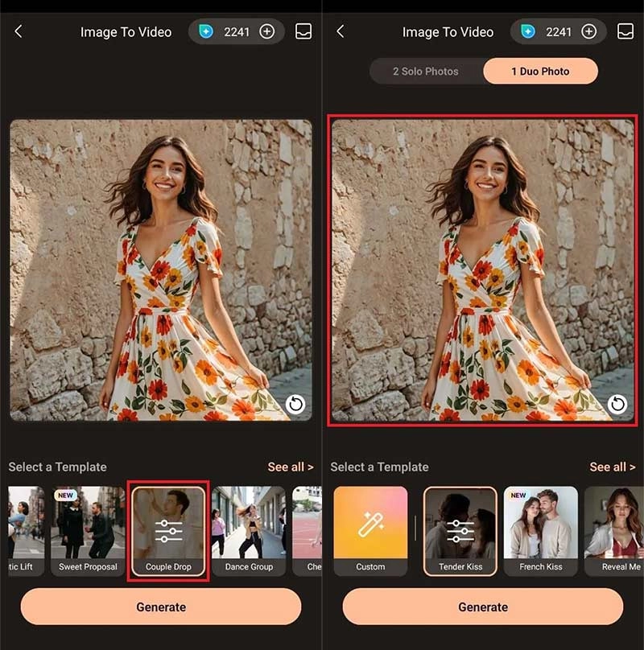Pick the Dance Group template
Viewport: 644px width, 650px height.
[249, 531]
